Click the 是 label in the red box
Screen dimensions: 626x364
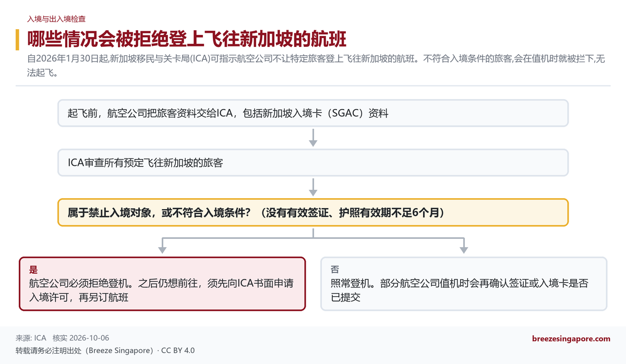click(x=33, y=270)
